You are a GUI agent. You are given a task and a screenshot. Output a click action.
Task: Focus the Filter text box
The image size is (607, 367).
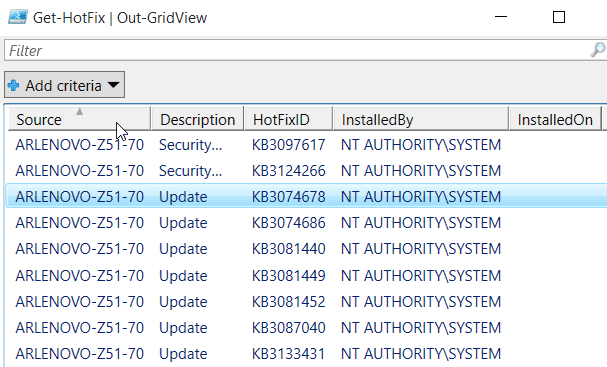point(305,50)
